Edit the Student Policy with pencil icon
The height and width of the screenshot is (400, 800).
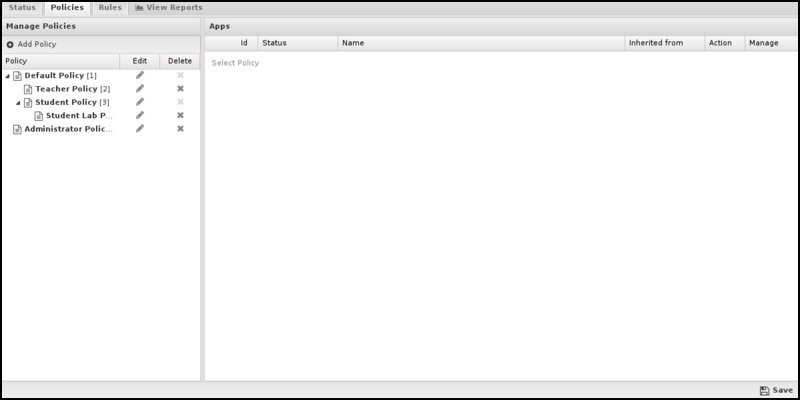(140, 102)
